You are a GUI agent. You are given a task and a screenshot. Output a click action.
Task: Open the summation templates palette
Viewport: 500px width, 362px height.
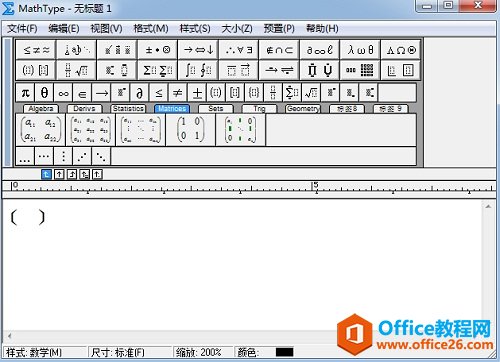158,70
